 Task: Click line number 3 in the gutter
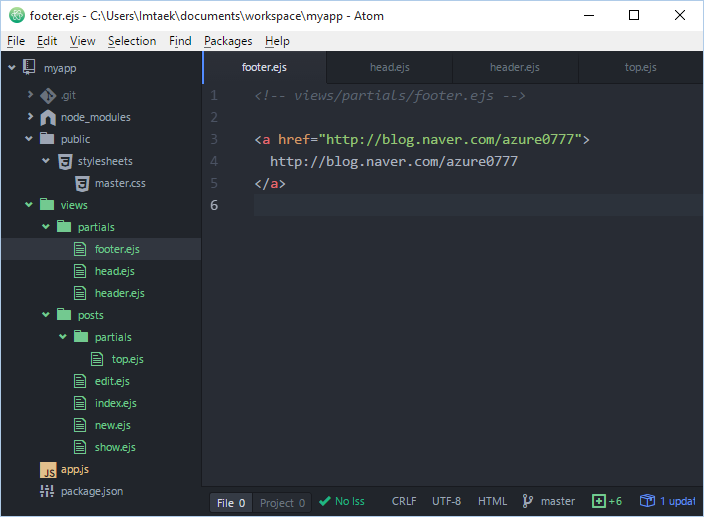tap(214, 139)
